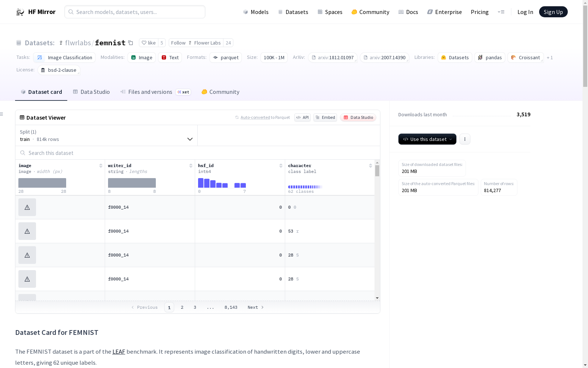Open Data Studio from viewer header
588x368 pixels.
click(358, 117)
